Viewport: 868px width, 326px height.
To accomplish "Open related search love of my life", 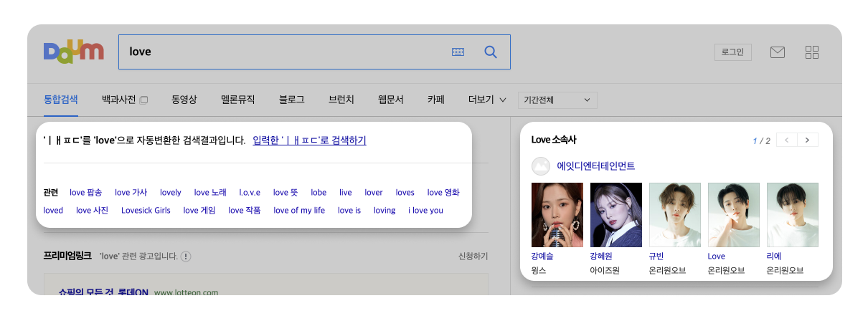I will pyautogui.click(x=299, y=210).
